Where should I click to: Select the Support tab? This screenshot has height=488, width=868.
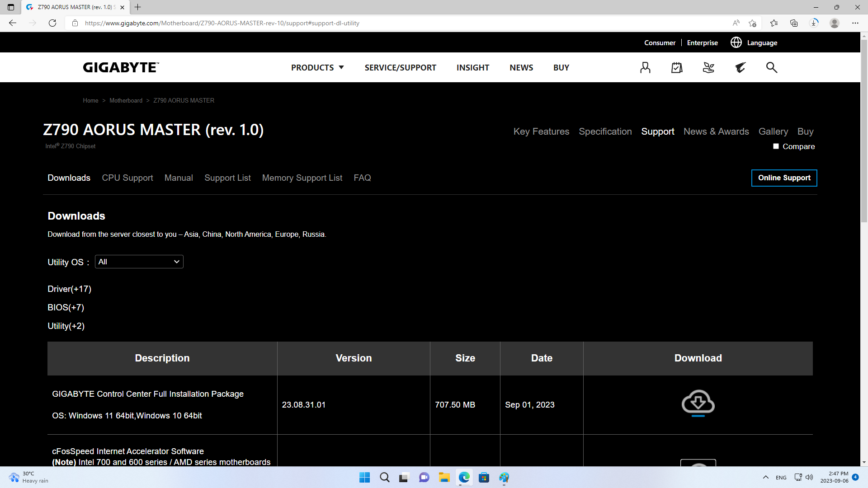coord(658,131)
